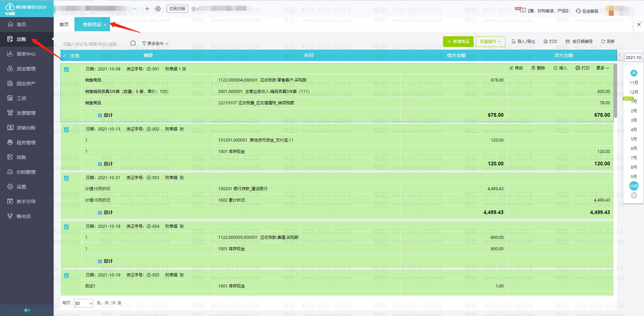Open page size dropdown showing 50

84,303
